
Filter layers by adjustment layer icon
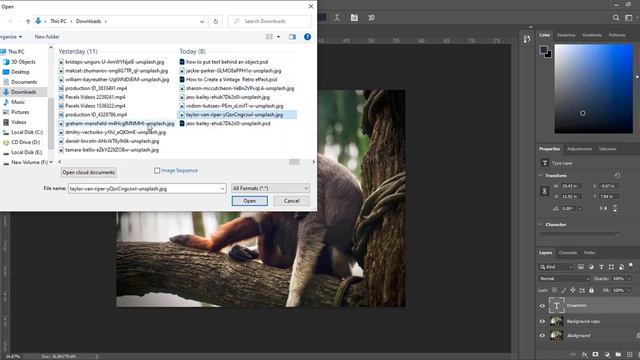click(591, 267)
